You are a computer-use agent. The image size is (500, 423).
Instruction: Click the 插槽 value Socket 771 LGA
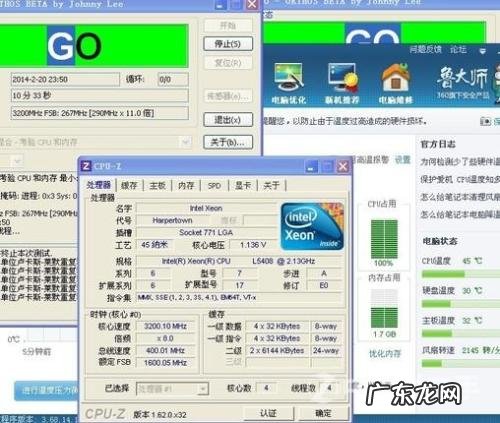pyautogui.click(x=206, y=232)
